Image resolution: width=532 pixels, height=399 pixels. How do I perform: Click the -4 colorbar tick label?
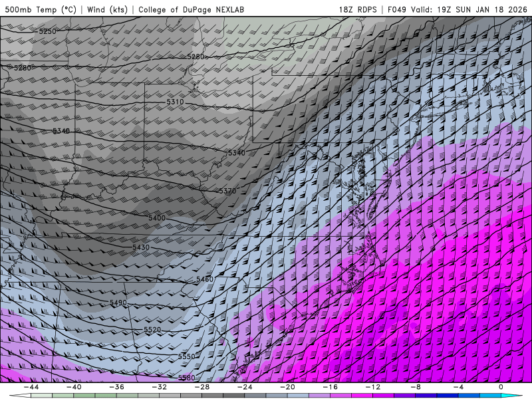point(458,387)
